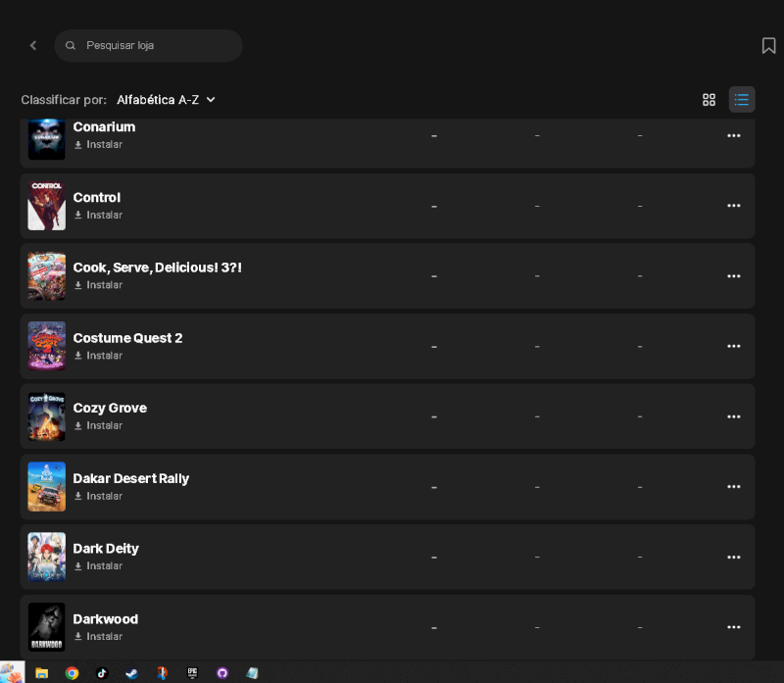Open Cozy Grove more options menu
Viewport: 784px width, 683px height.
click(x=733, y=416)
